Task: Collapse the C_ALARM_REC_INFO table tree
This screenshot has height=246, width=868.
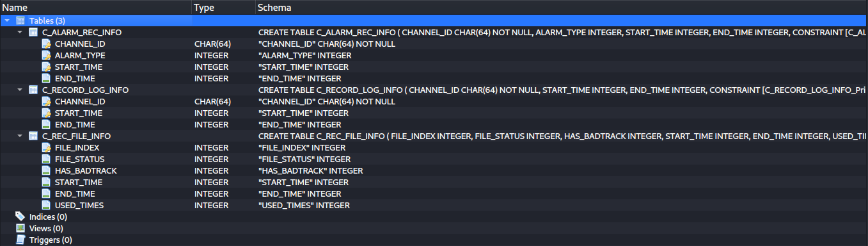Action: pyautogui.click(x=20, y=32)
